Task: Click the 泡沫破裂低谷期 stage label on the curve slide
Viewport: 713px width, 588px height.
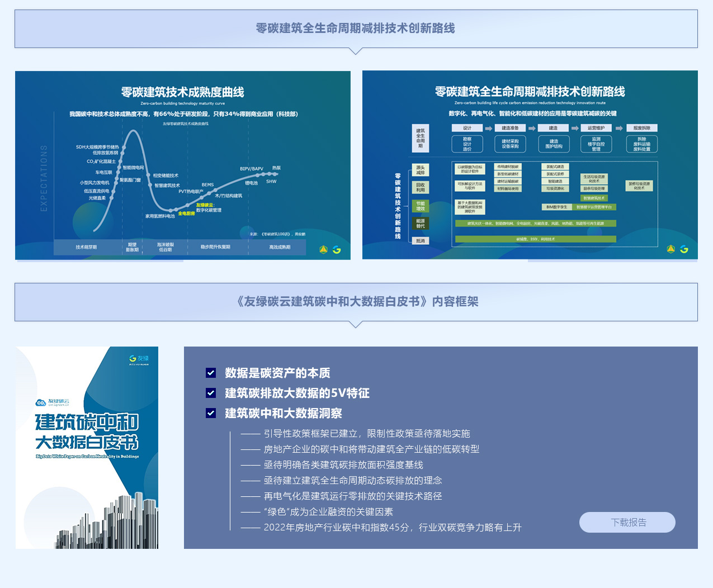Action: (x=166, y=247)
